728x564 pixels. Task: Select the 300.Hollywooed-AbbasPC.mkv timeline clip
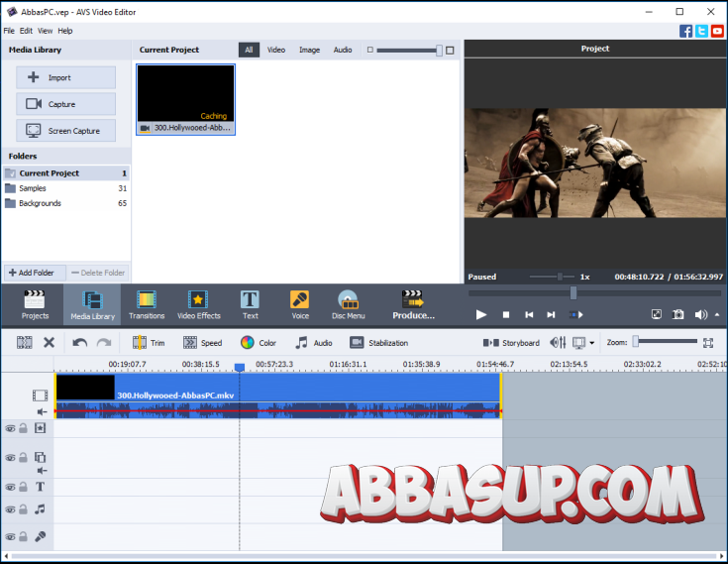pos(278,395)
